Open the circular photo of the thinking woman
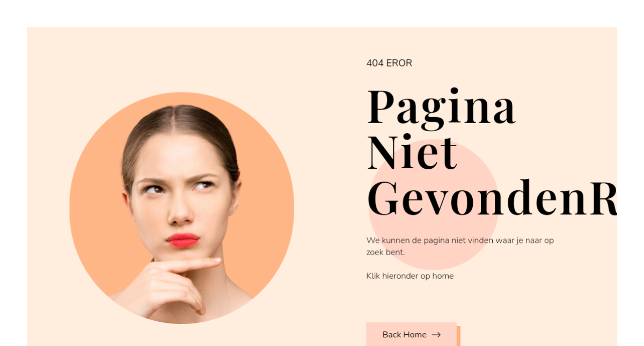 pyautogui.click(x=181, y=208)
